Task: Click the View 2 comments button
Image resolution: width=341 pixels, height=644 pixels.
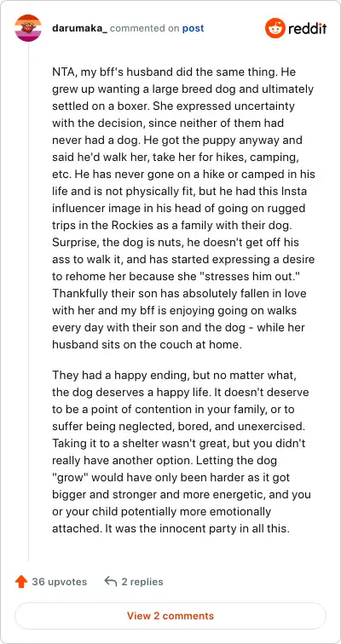Action: click(x=170, y=616)
